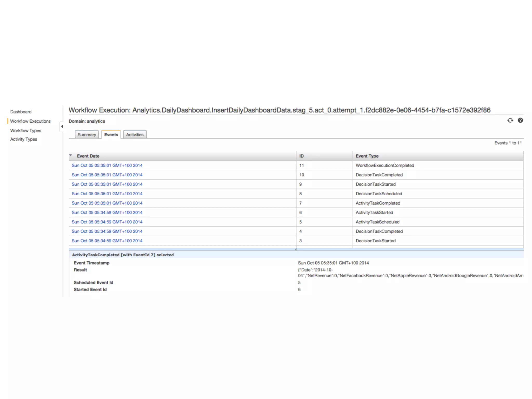Click the Event Type column header

[x=367, y=156]
